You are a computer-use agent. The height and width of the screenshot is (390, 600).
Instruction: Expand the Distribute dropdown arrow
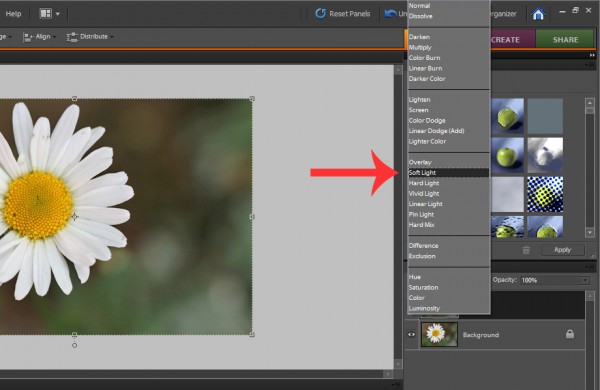(112, 37)
